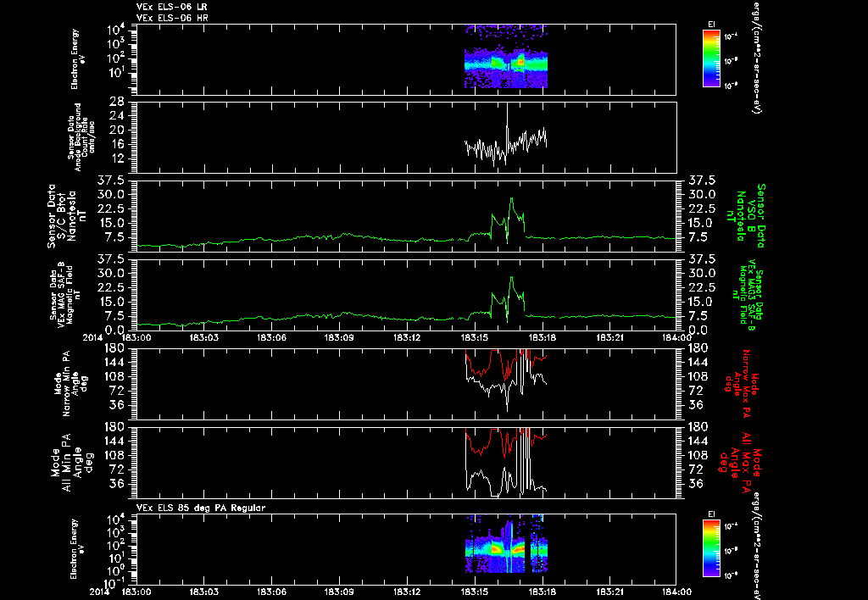Click the "183:15" label on the middle time axis
The width and height of the screenshot is (868, 600).
475,337
